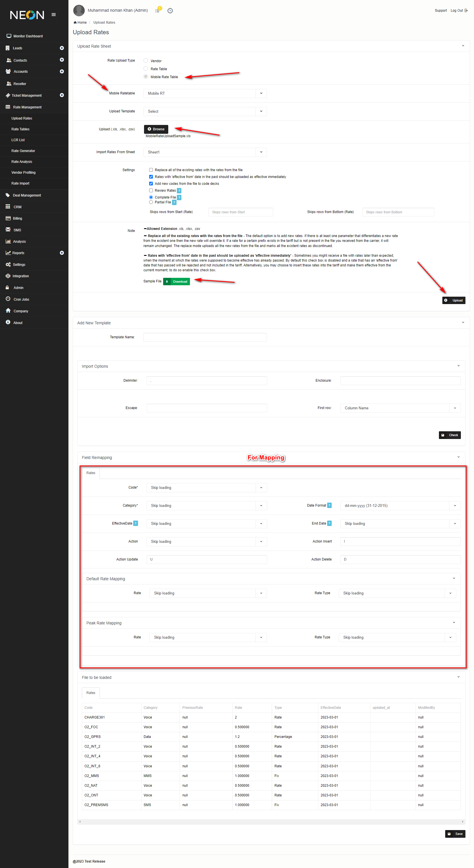Image resolution: width=474 pixels, height=868 pixels.
Task: Open Rate Tables in the sidebar
Action: click(21, 129)
